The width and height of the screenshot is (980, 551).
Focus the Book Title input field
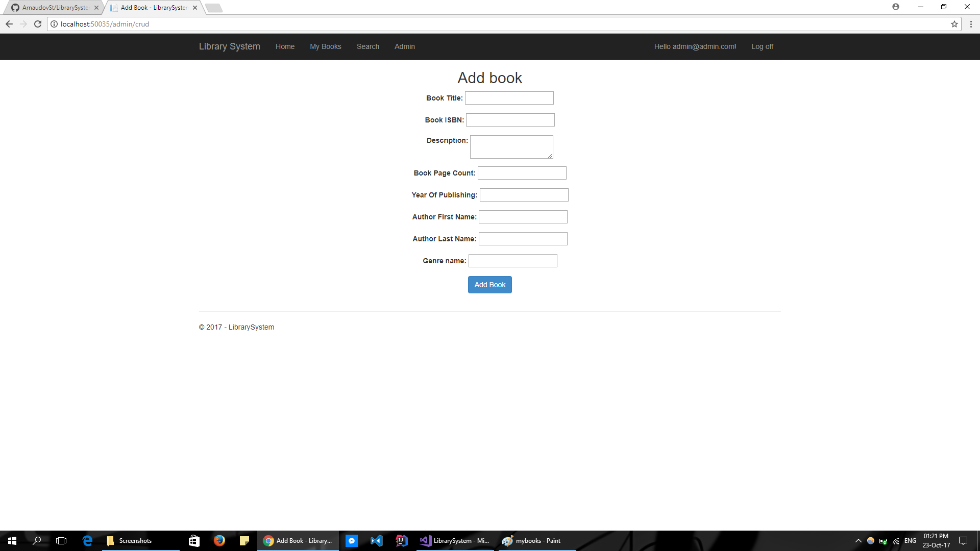[x=509, y=98]
